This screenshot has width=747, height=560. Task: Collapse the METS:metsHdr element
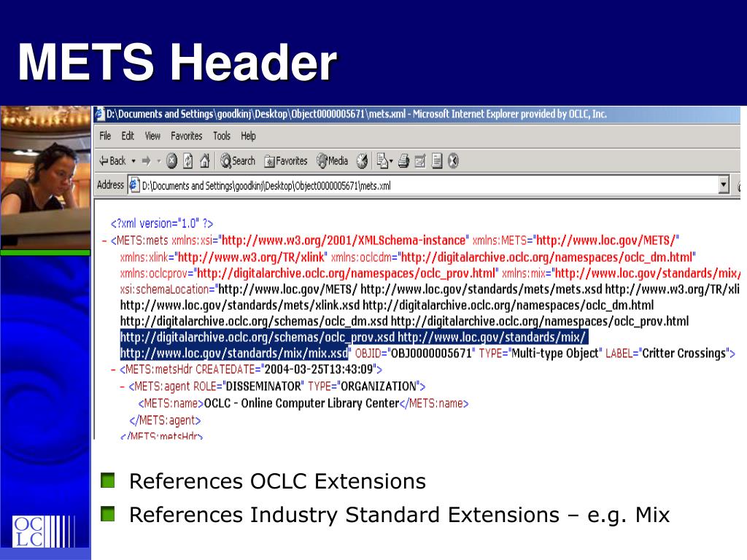click(x=113, y=370)
